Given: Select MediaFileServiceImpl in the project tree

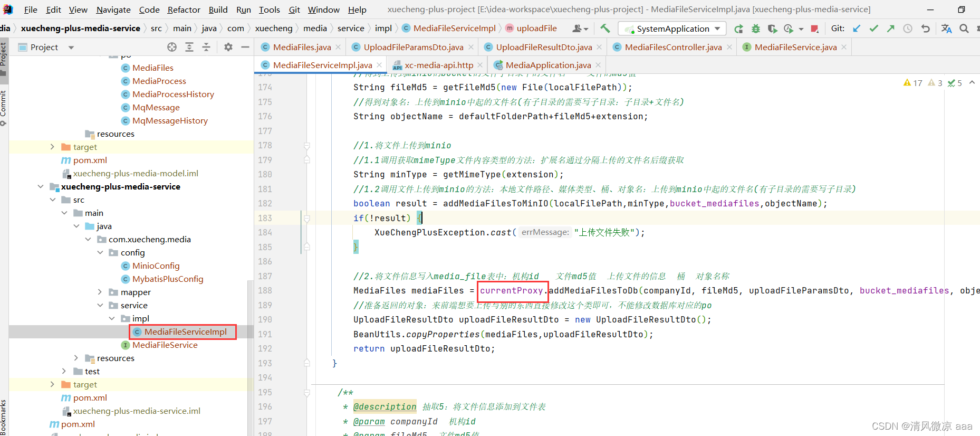Looking at the screenshot, I should [186, 331].
